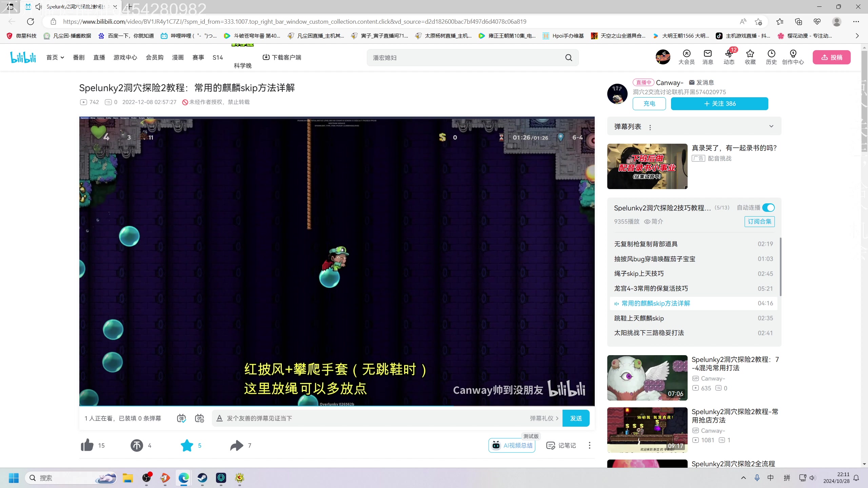
Task: Click 订阅合集 subscribe button
Action: point(759,221)
